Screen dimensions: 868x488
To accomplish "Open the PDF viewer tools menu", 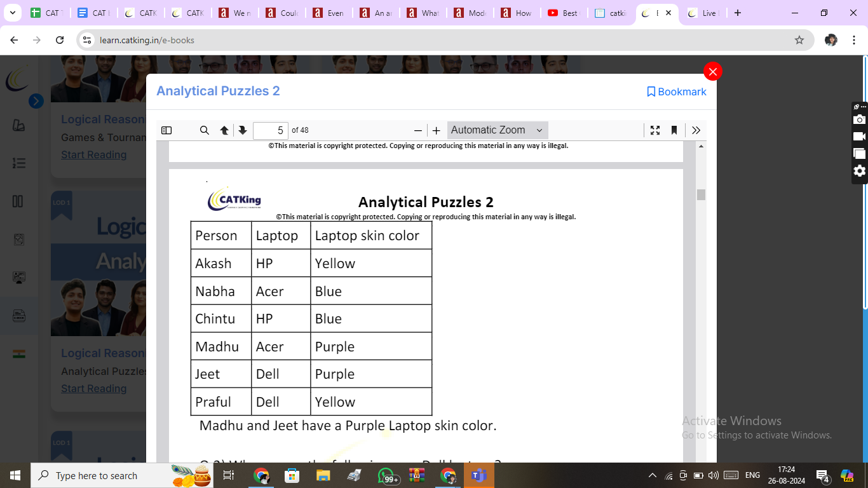I will click(696, 130).
